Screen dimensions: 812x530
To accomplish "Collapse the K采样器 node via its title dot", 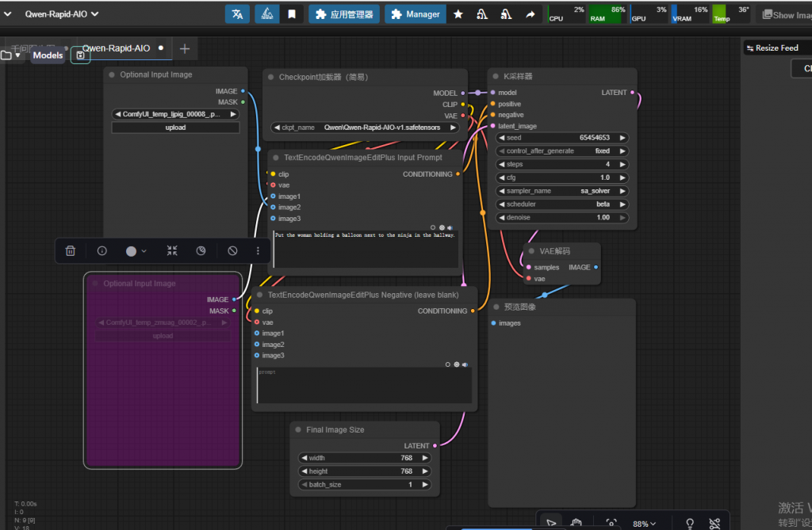I will 495,77.
